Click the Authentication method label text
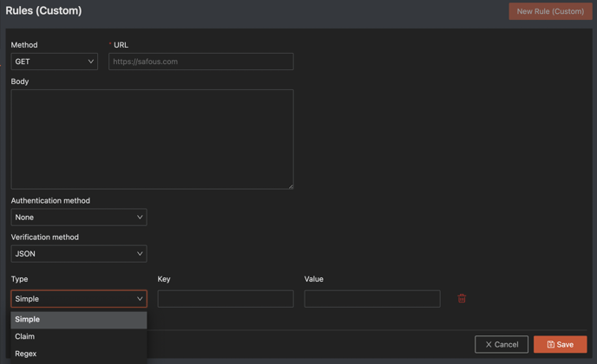The image size is (597, 364). [x=50, y=200]
